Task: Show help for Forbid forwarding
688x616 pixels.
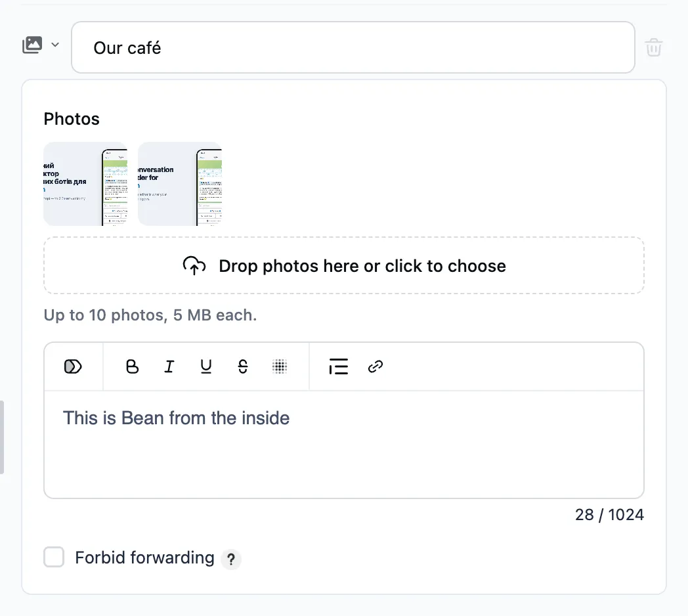Action: 231,559
